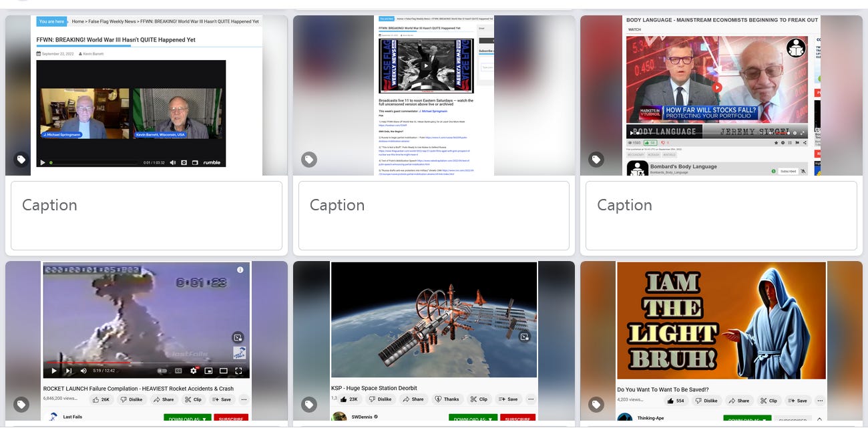
Task: Click 'You are here' breadcrumb badge in FFWN image
Action: click(52, 21)
